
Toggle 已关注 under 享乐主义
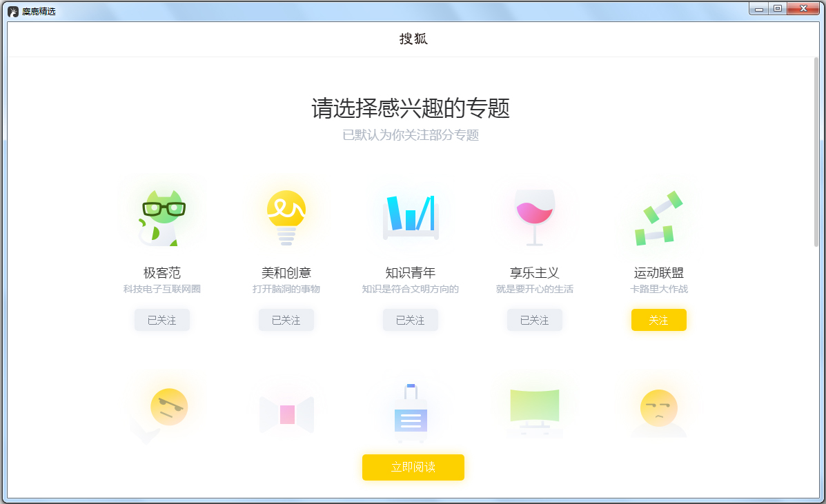point(535,320)
